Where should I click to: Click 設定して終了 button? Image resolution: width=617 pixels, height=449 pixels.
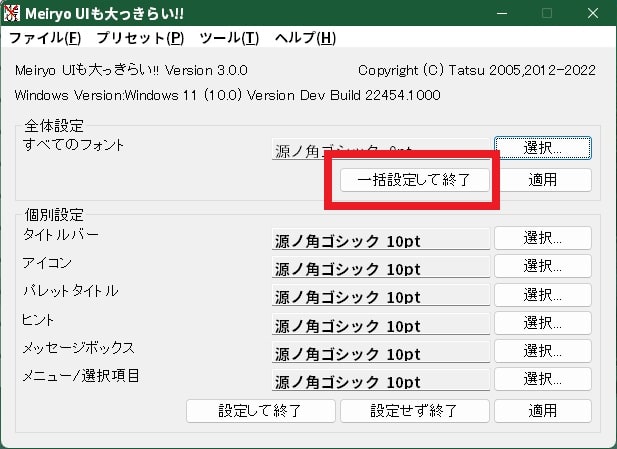tap(260, 411)
